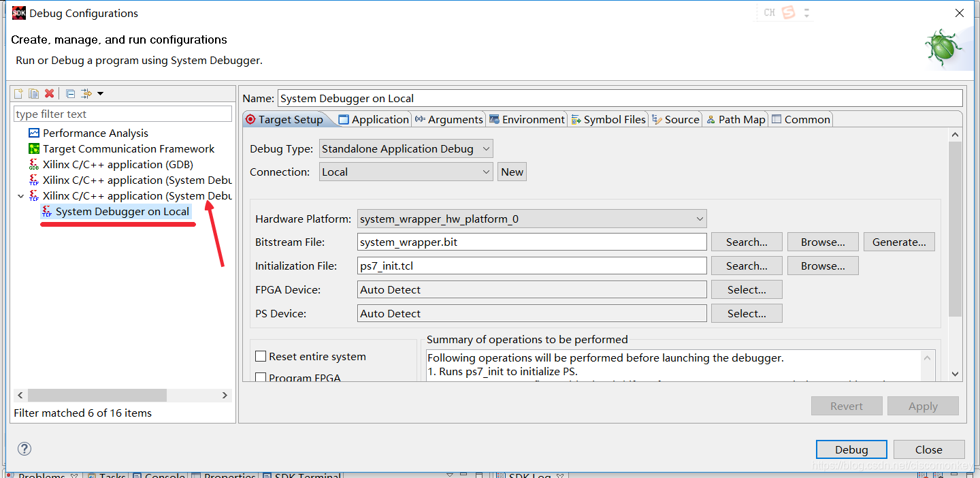Click the Revert button
Screen dimensions: 980x478
847,406
